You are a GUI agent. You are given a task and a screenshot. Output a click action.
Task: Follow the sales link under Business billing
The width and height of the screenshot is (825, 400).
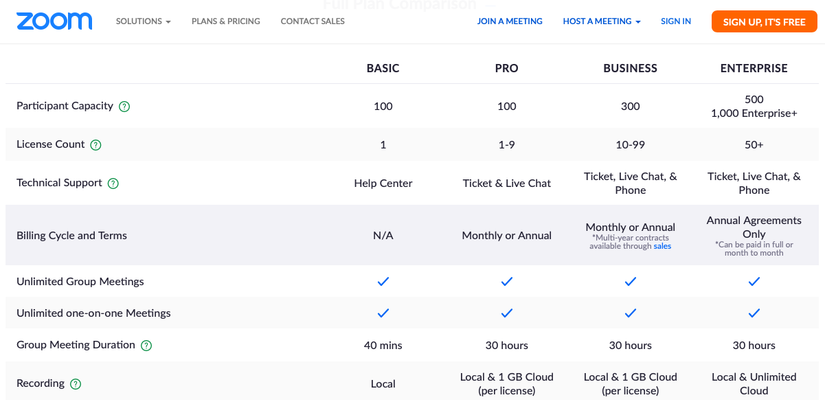[662, 246]
